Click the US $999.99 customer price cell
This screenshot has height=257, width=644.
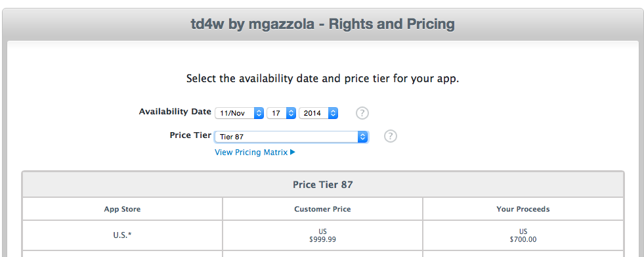click(x=322, y=235)
